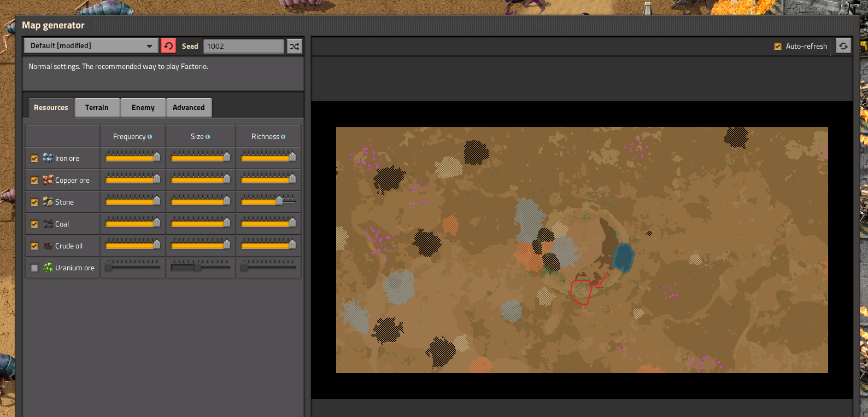Screen dimensions: 868x417
Task: Adjust the Copper ore frequency slider
Action: pos(133,179)
